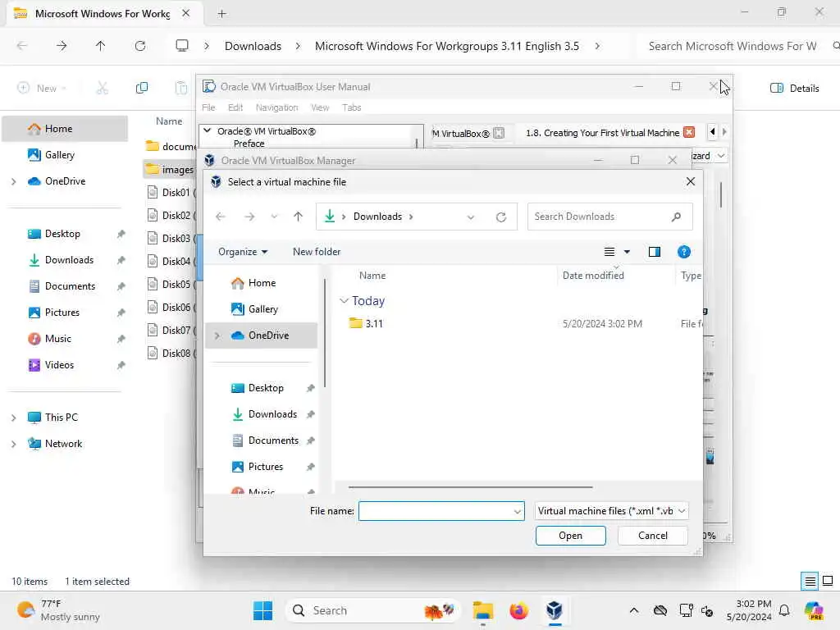
Task: Collapse Oracle VM VirtualBox tree node in manual
Action: click(x=208, y=130)
